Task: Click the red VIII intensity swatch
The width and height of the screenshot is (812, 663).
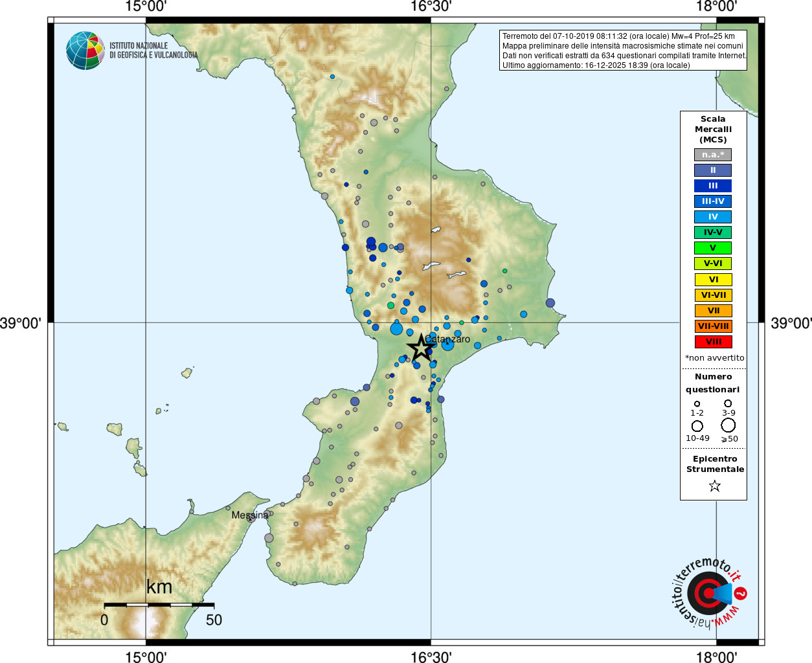Action: pyautogui.click(x=713, y=342)
